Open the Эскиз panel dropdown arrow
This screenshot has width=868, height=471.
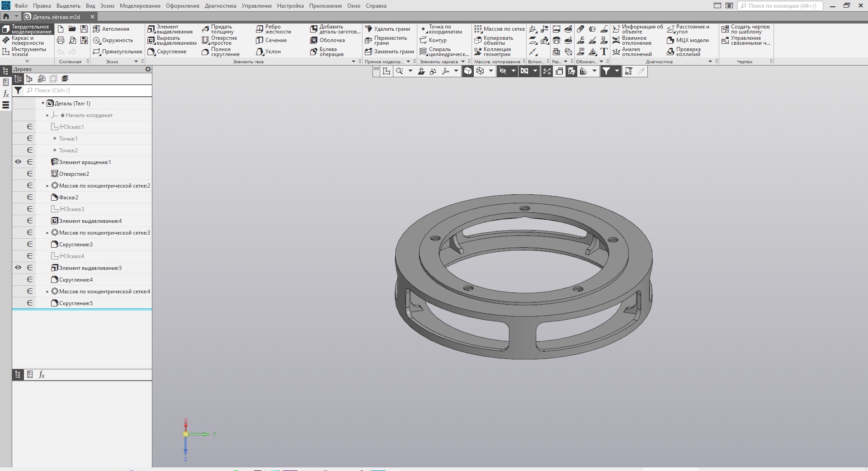pyautogui.click(x=136, y=61)
